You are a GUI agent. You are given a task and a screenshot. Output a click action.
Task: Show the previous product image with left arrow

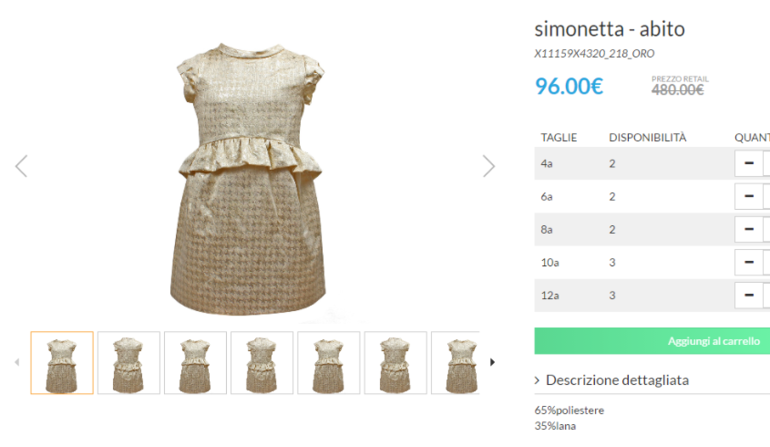pos(21,166)
